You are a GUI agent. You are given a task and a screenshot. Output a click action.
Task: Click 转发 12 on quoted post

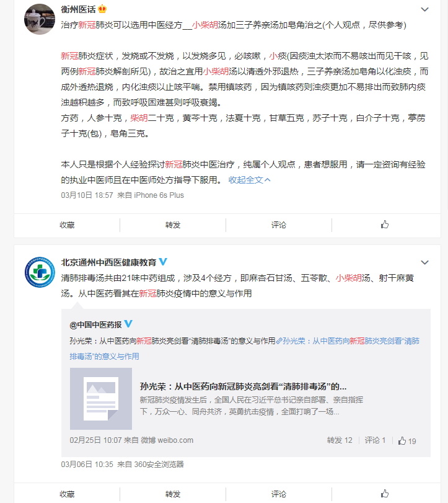click(340, 440)
